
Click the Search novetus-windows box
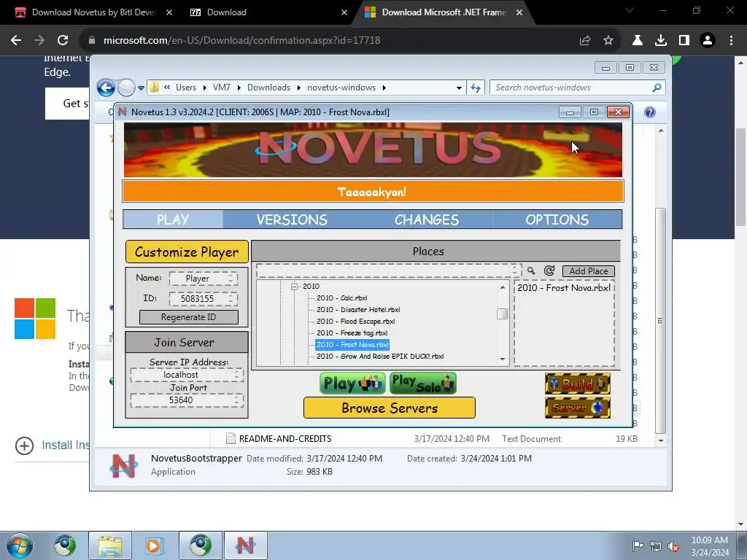click(x=577, y=87)
